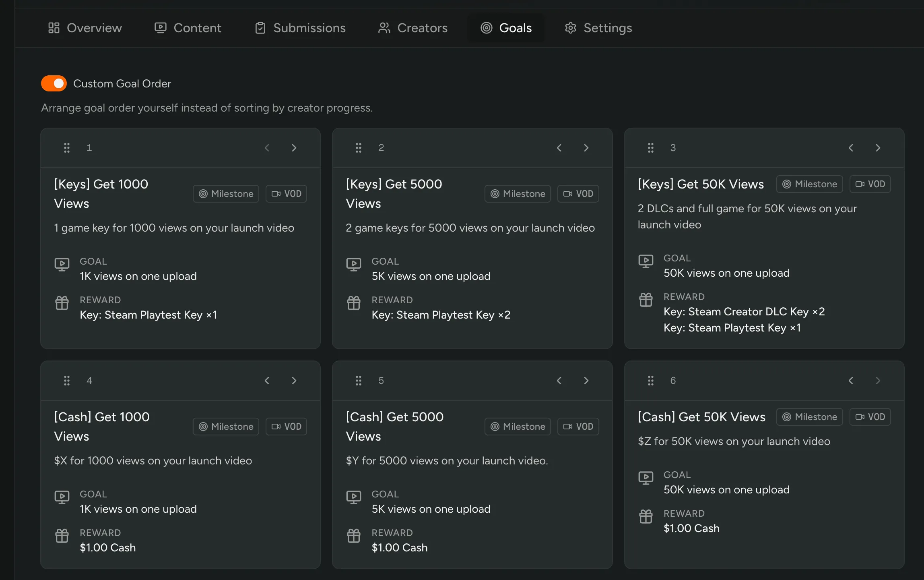Click the Milestone badge on [Cash] Get 1000 Views
The height and width of the screenshot is (580, 924).
[226, 427]
